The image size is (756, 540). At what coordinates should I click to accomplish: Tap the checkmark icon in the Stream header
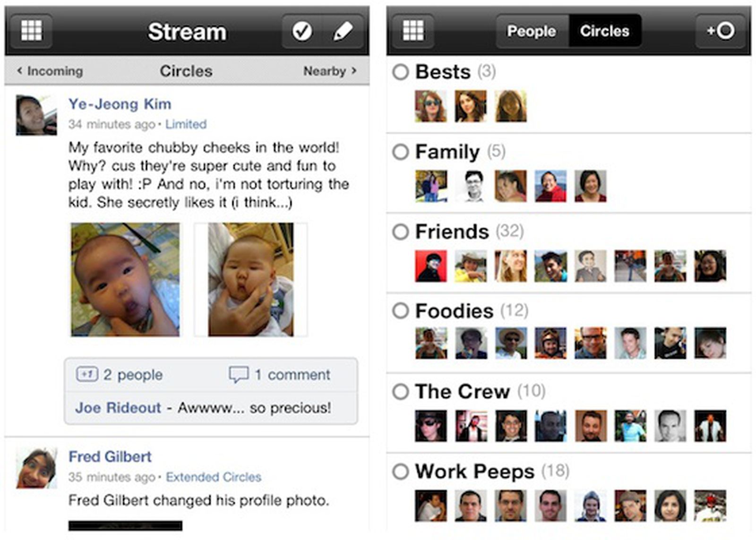pyautogui.click(x=303, y=31)
